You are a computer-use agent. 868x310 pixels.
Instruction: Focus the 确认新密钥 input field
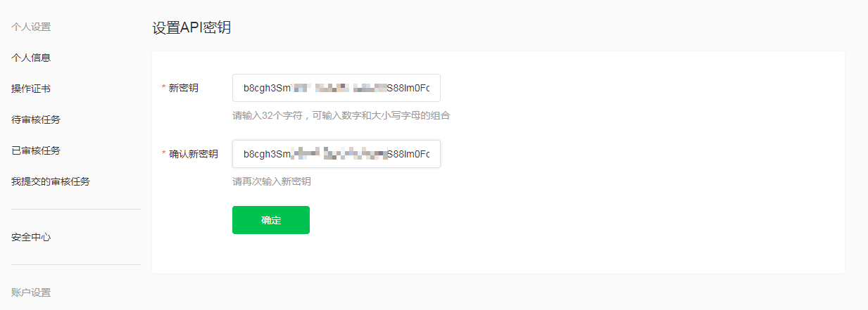click(x=336, y=154)
